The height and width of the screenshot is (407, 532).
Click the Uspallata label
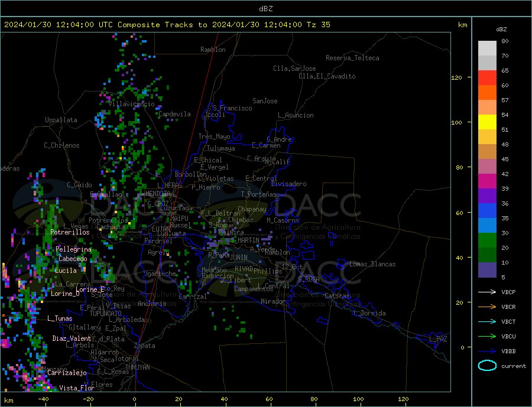[x=61, y=120]
